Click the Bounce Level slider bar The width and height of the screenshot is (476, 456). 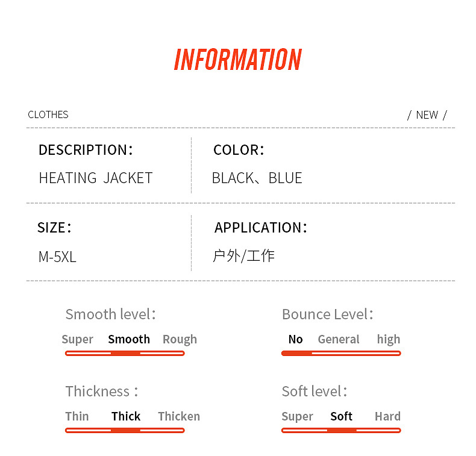[341, 353]
